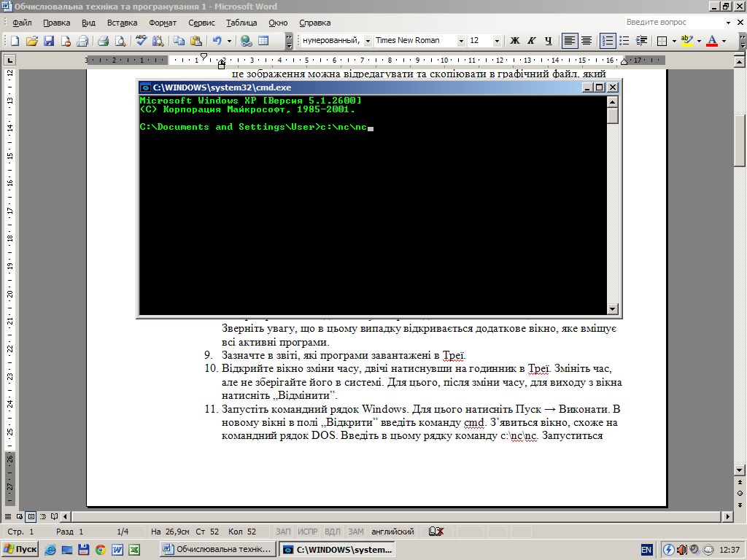This screenshot has height=560, width=747.
Task: Expand the style dropdown showing нумерованный
Action: pos(368,41)
